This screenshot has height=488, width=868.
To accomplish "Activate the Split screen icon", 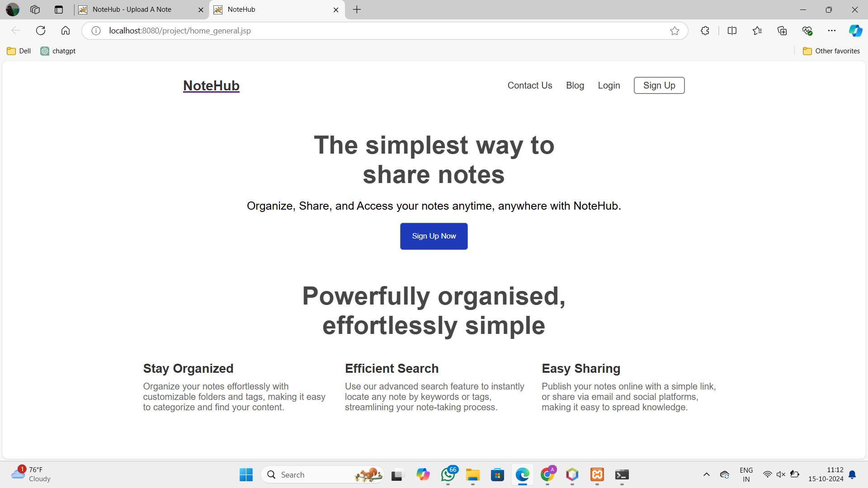I will (732, 30).
